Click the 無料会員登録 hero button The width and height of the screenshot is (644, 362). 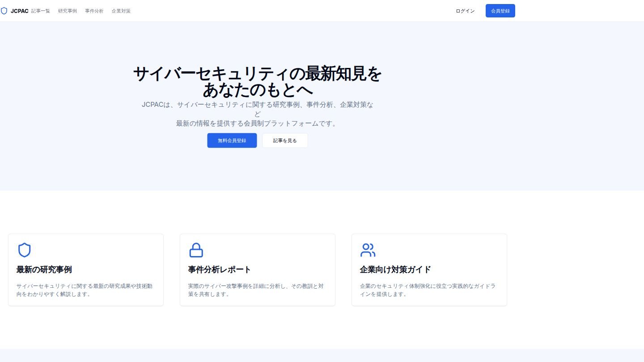pos(232,140)
